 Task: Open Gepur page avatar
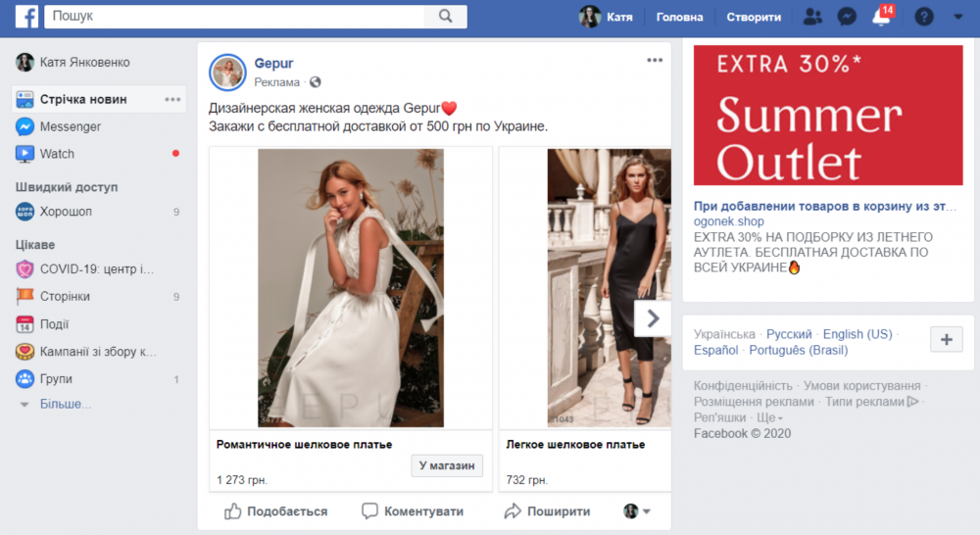point(227,73)
